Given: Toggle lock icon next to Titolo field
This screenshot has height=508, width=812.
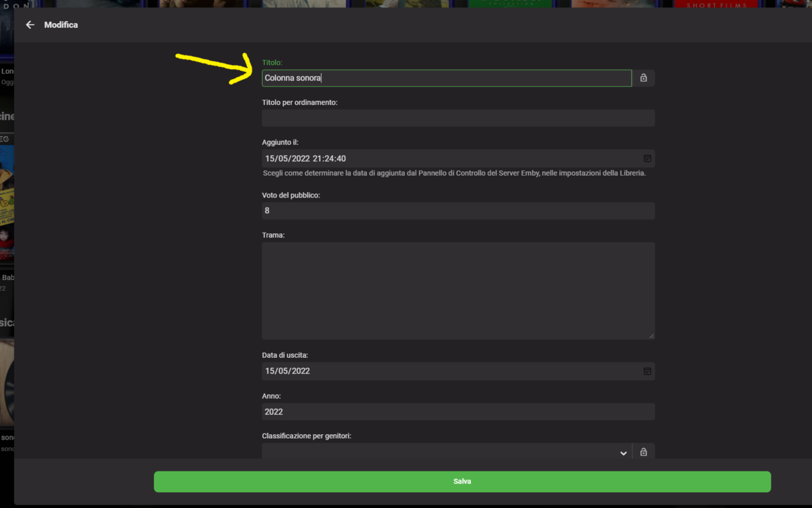Looking at the screenshot, I should pos(644,78).
